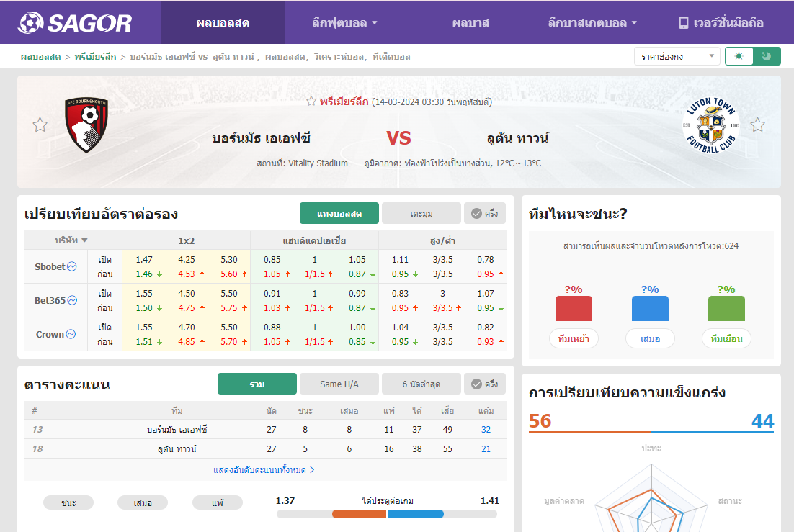Switch to dark mode moon icon

(x=767, y=56)
